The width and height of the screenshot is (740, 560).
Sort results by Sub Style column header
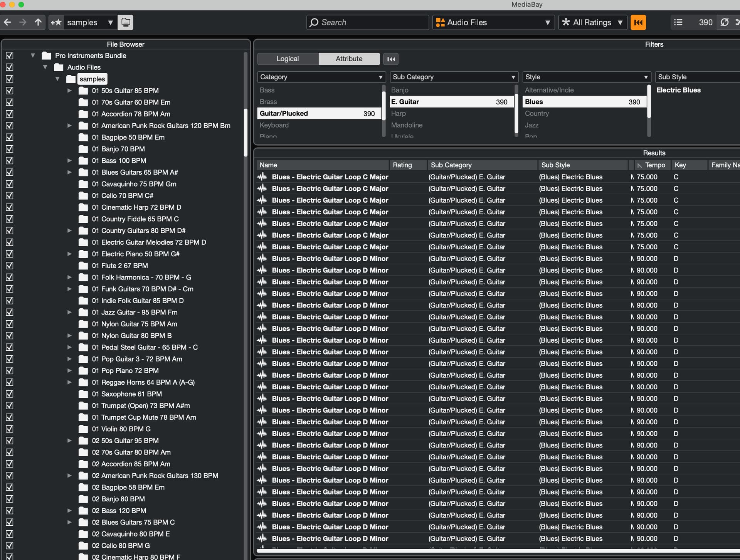[584, 165]
